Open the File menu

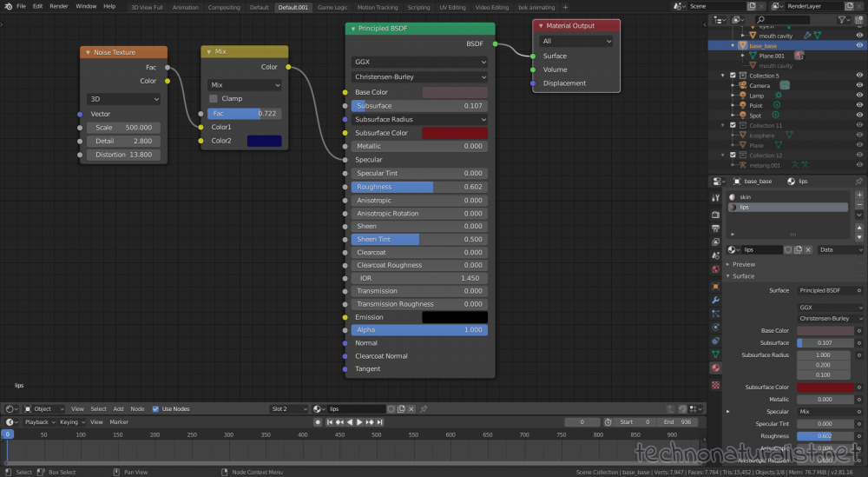(x=21, y=7)
